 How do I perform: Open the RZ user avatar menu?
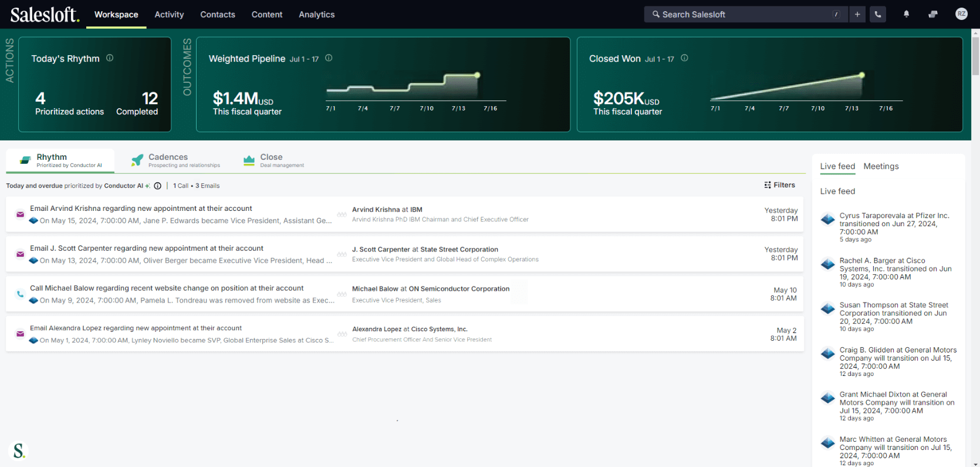tap(961, 14)
